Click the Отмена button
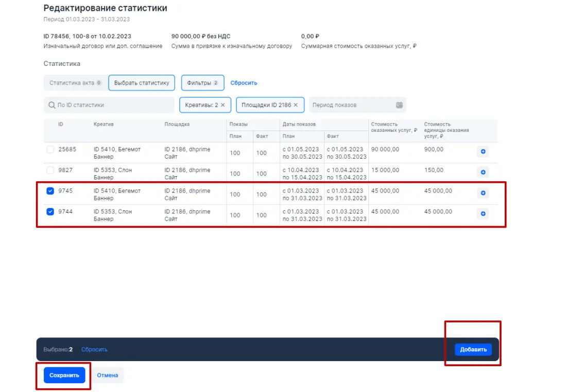The height and width of the screenshot is (392, 566). coord(108,376)
